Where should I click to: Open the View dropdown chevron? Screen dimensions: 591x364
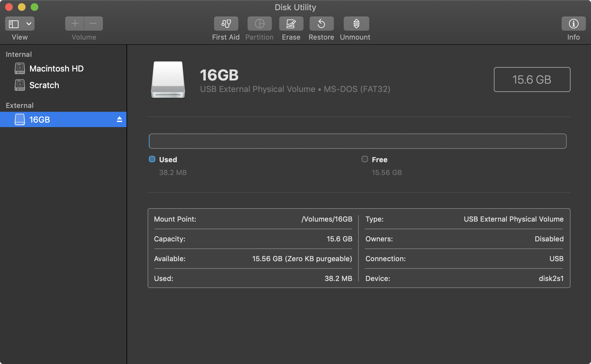[28, 23]
